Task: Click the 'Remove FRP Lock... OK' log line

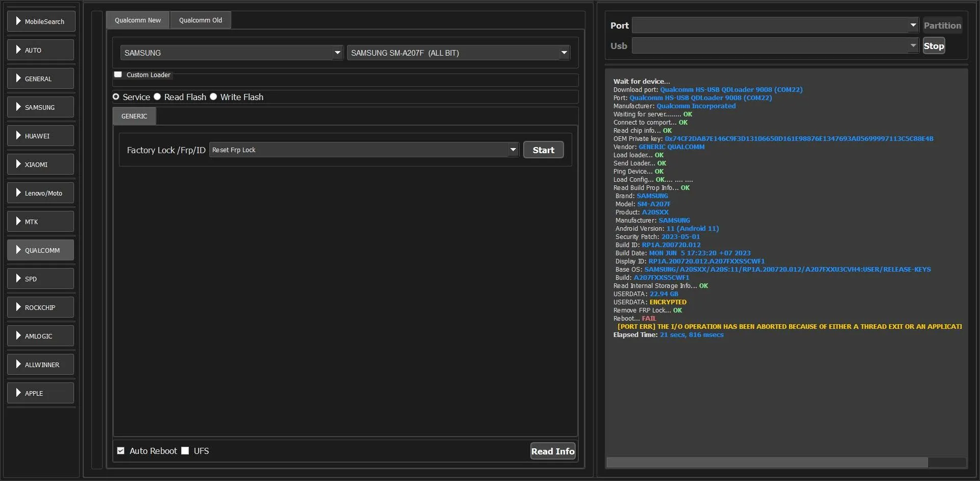Action: pyautogui.click(x=648, y=310)
